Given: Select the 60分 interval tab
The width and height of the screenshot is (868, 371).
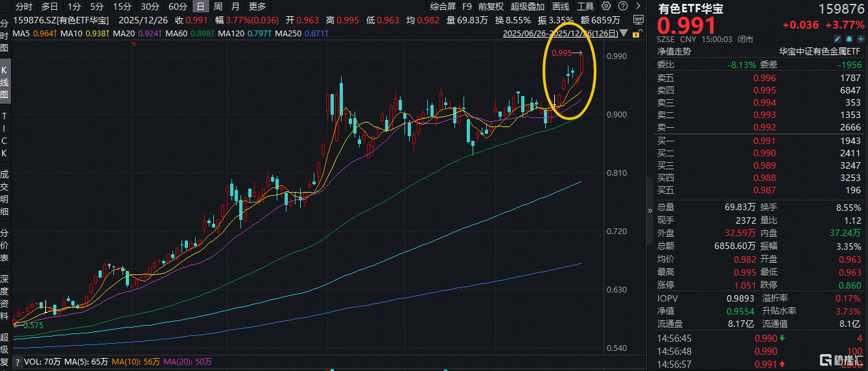Looking at the screenshot, I should pos(178,6).
